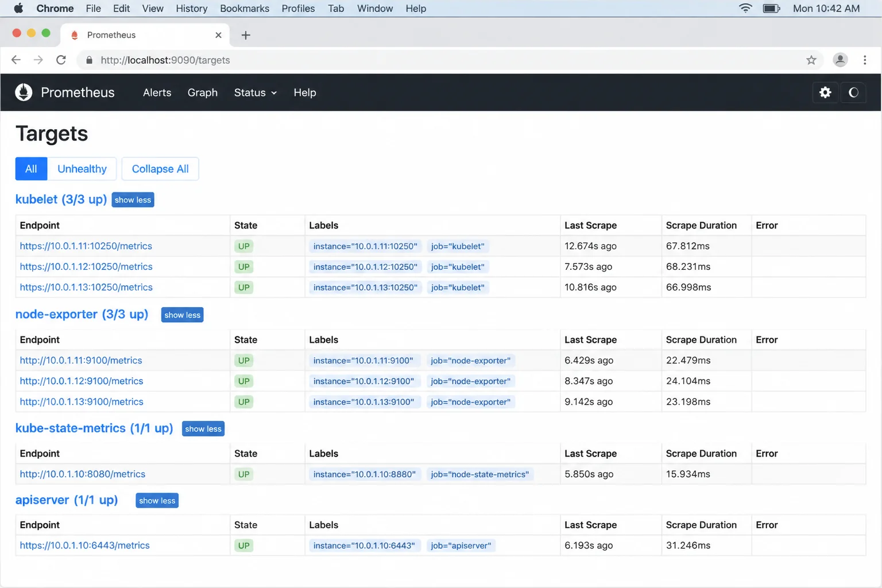Open a new tab with plus icon
Image resolution: width=882 pixels, height=588 pixels.
point(246,35)
